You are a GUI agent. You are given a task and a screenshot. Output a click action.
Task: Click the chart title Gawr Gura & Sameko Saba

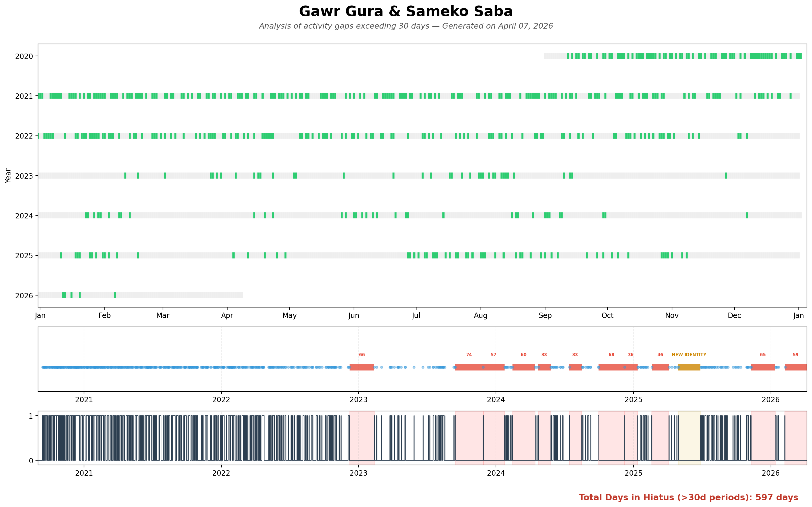406,11
